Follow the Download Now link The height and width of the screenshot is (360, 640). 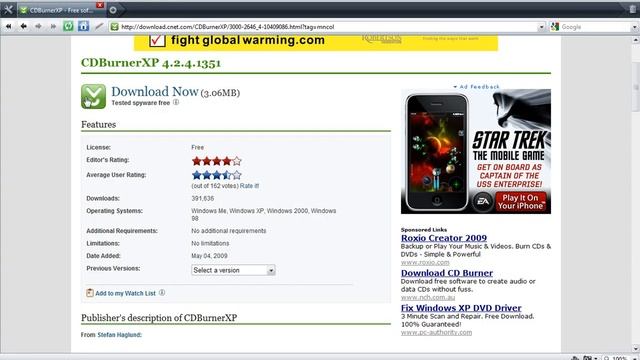click(155, 92)
